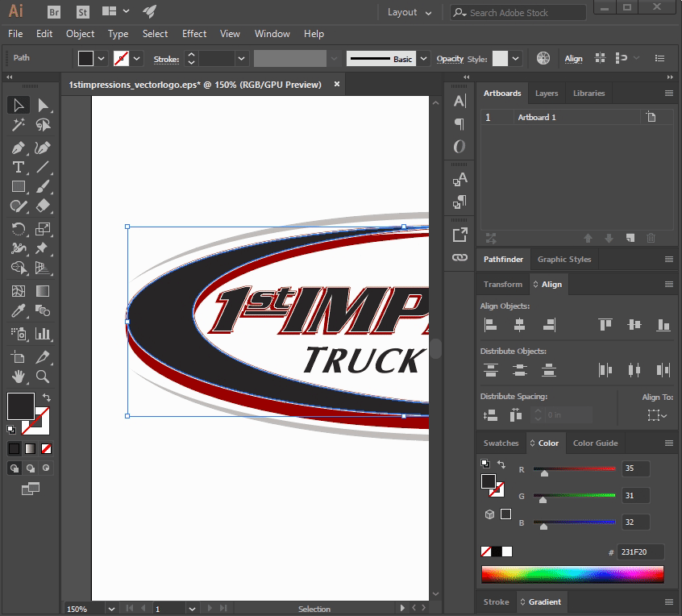
Task: Open graphic Style dropdown
Action: [515, 58]
